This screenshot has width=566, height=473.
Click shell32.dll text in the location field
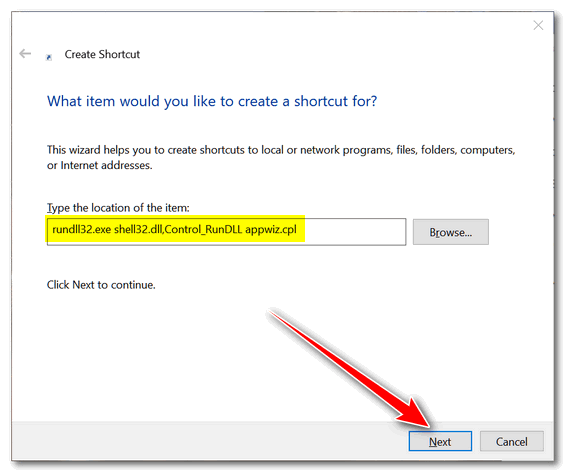click(138, 229)
